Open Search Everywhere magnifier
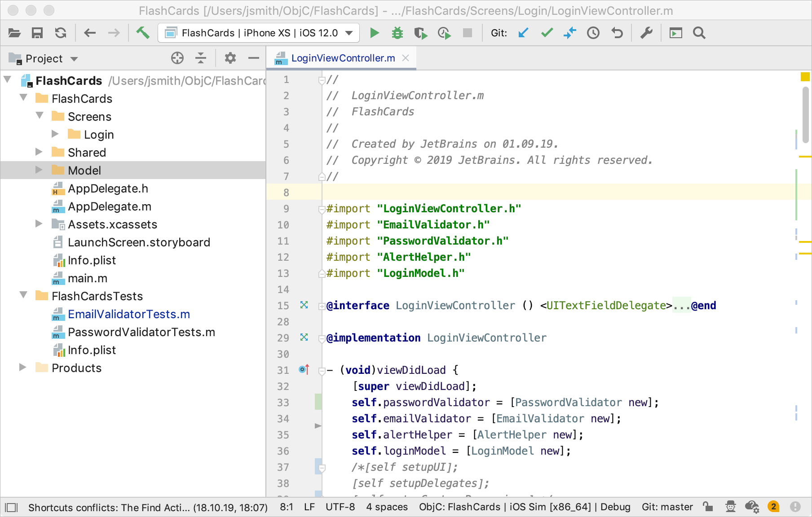Screen dimensions: 812x517 [x=699, y=33]
